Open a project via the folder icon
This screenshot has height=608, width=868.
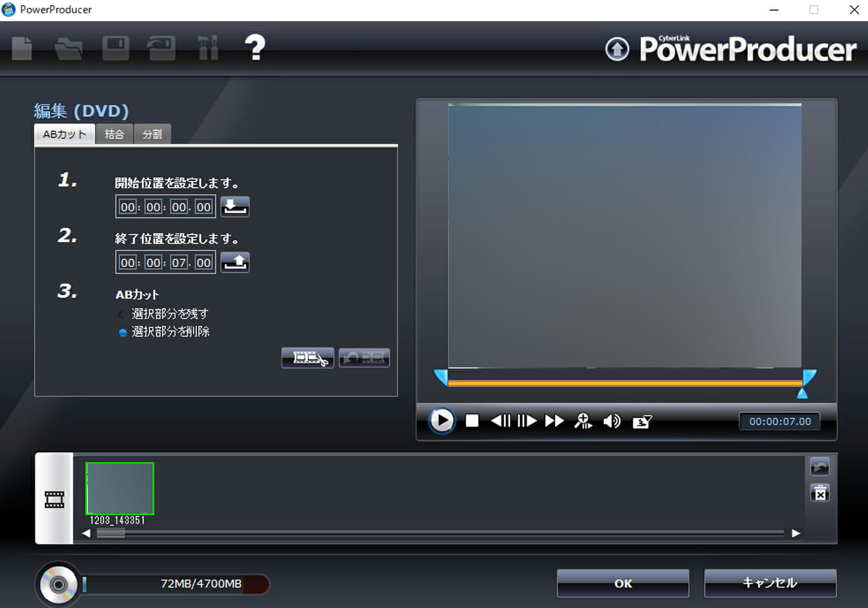click(69, 49)
